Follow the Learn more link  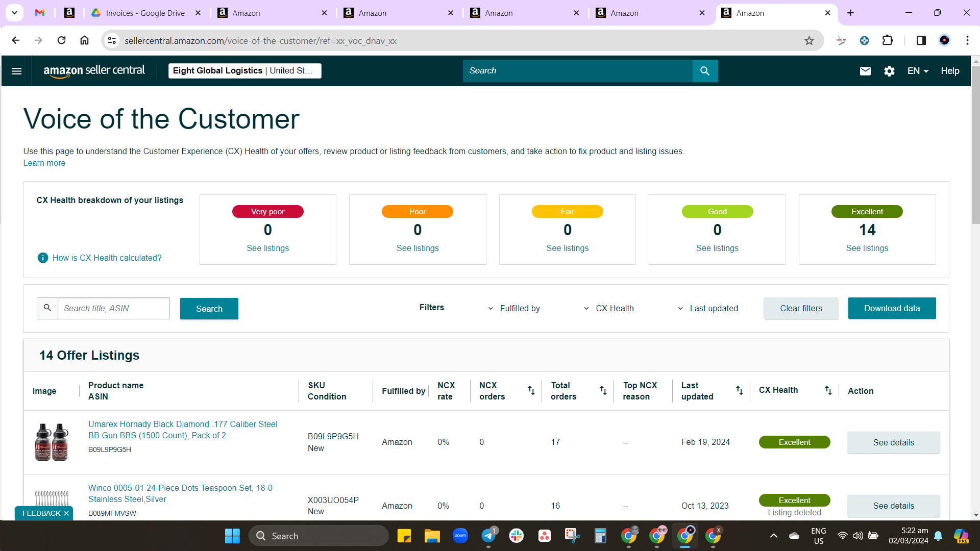(44, 163)
